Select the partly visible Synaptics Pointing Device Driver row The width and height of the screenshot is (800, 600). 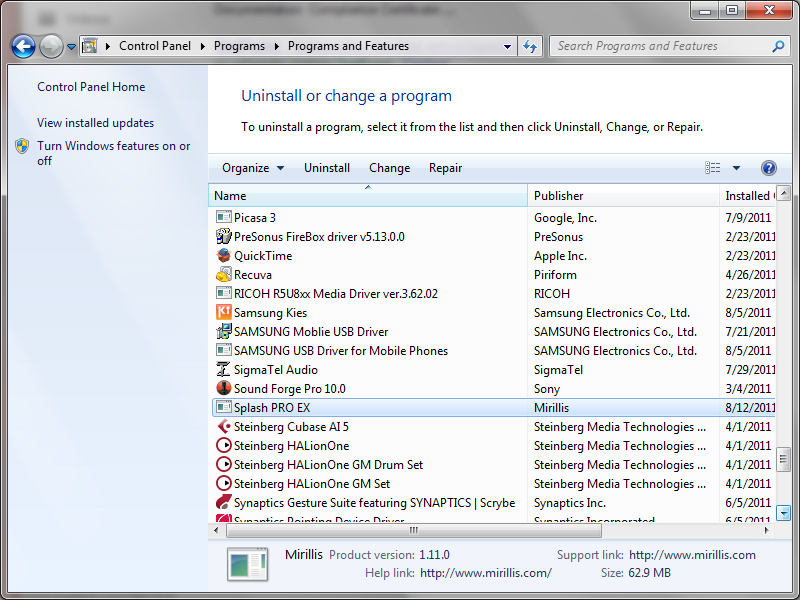[492, 519]
